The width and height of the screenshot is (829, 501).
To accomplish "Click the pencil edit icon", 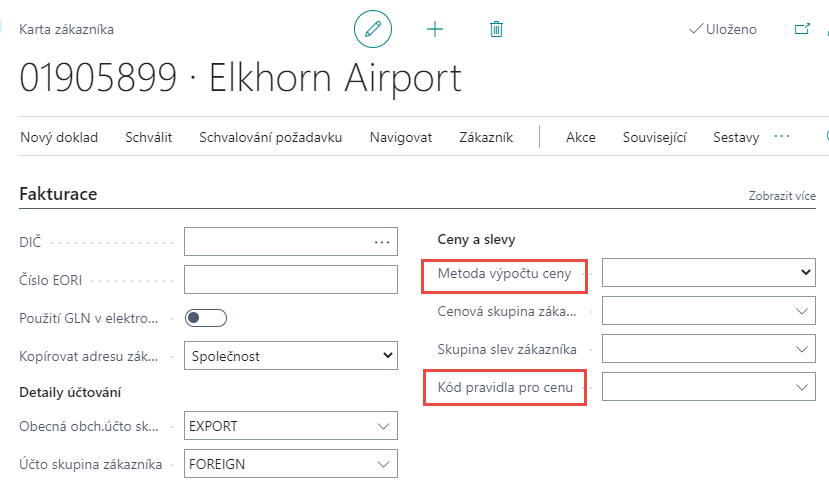I will [x=373, y=29].
